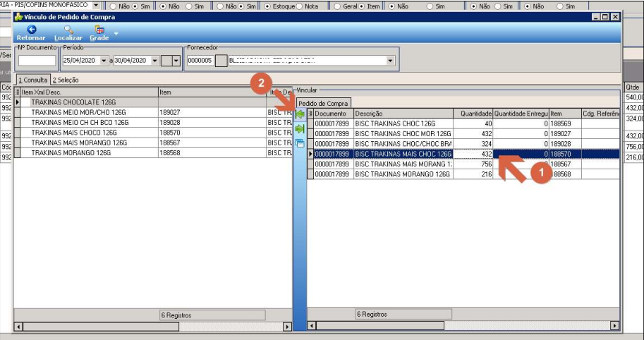Click the green left-arrow link item icon
This screenshot has height=340, width=644.
point(300,114)
